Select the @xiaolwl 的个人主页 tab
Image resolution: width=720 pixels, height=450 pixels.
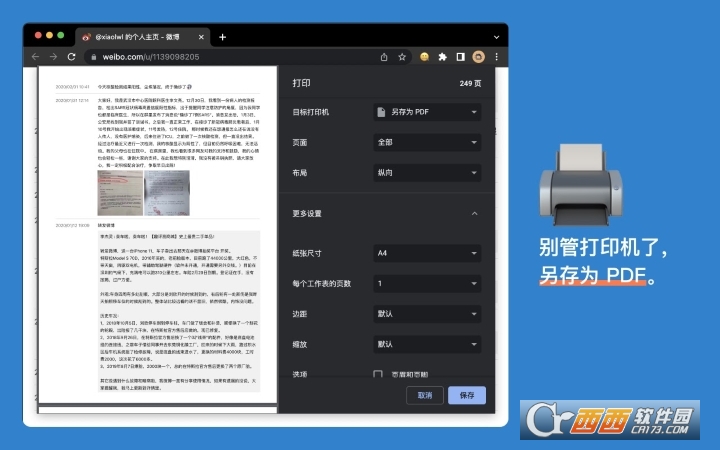(x=143, y=37)
